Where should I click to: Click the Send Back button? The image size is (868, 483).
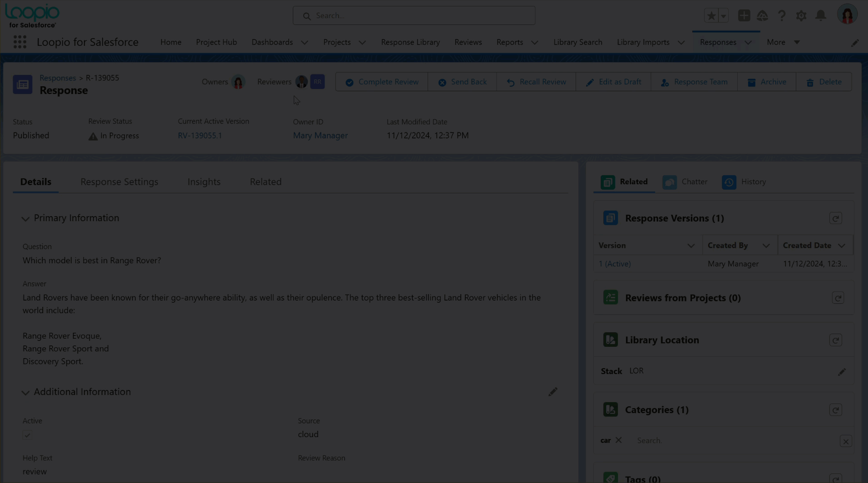pos(462,82)
